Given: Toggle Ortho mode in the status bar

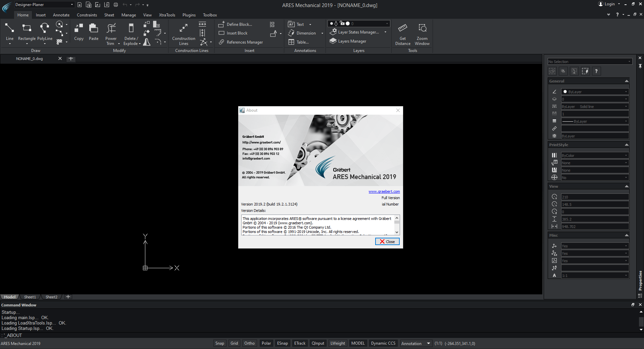Looking at the screenshot, I should point(249,343).
